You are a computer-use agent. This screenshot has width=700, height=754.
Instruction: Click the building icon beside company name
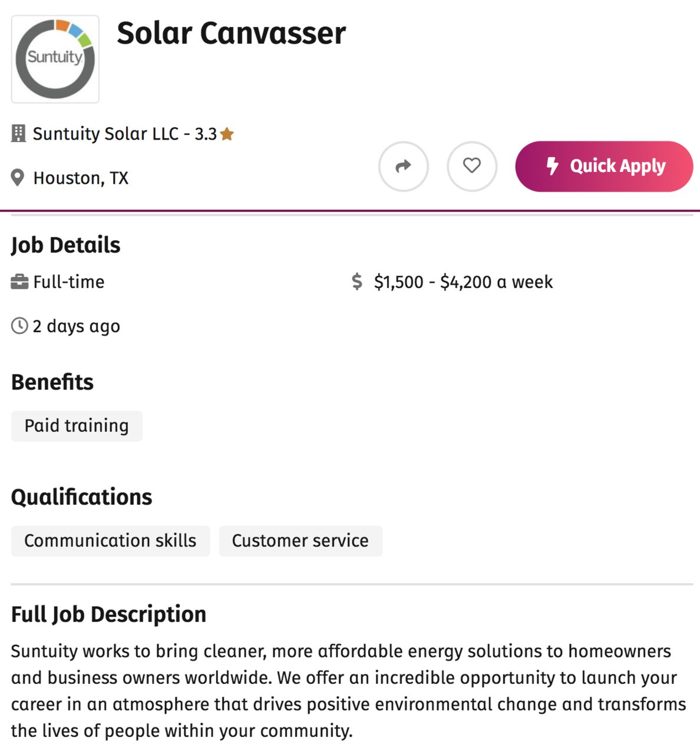pos(19,134)
